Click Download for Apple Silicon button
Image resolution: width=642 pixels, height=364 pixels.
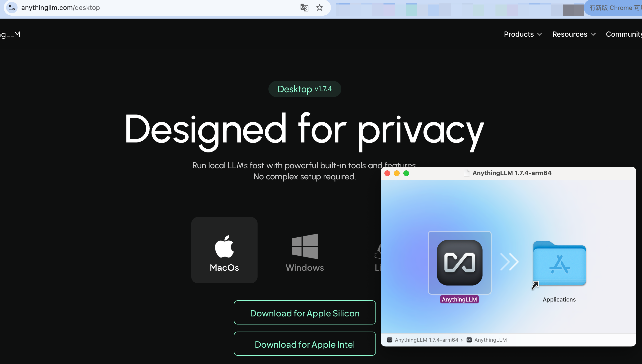point(305,313)
